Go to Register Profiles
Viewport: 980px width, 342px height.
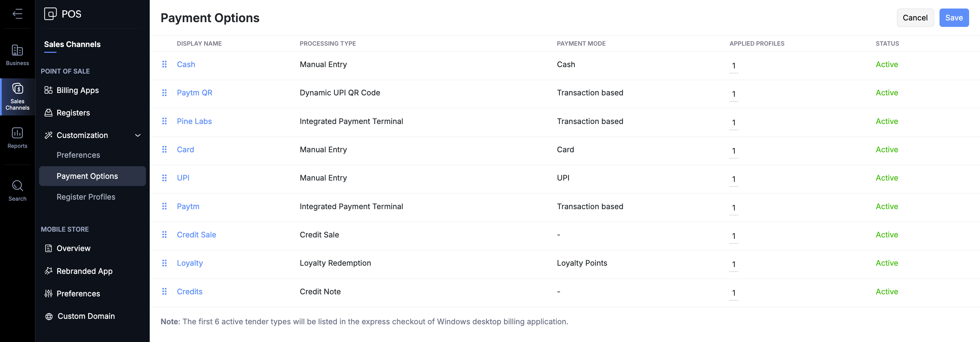86,197
